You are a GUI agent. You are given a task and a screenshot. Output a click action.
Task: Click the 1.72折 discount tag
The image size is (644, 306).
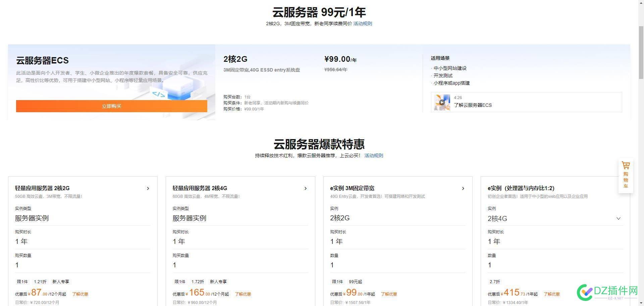click(x=198, y=282)
